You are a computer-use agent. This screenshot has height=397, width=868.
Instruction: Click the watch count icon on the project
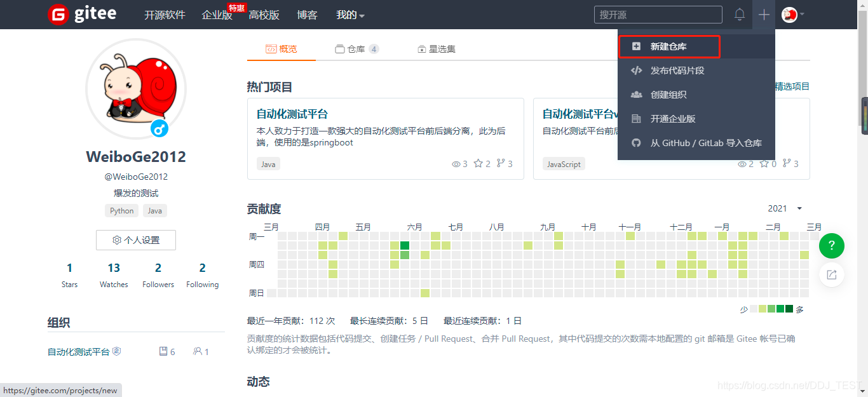point(459,163)
